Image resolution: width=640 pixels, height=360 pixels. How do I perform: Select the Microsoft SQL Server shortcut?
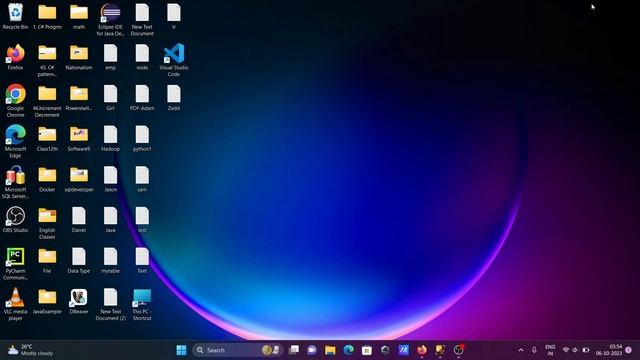click(15, 182)
